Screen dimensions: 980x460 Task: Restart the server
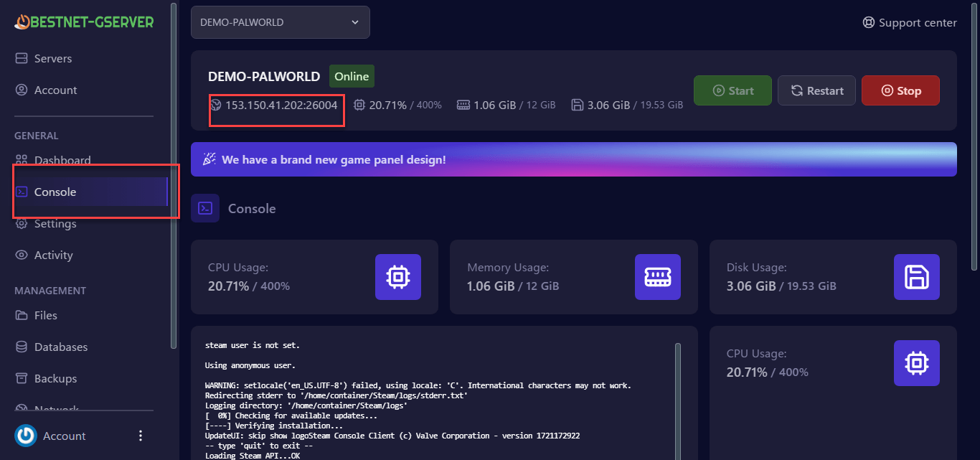(x=816, y=90)
